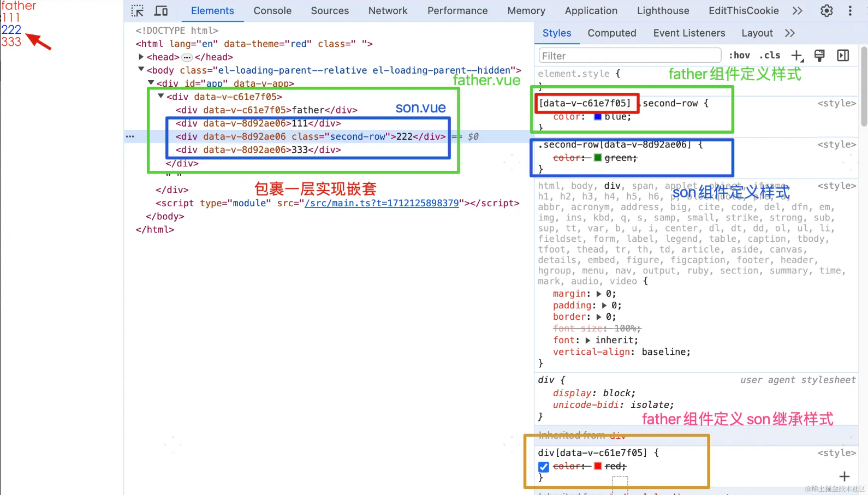
Task: Open the rendering emulation paintbrush icon
Action: [x=819, y=56]
